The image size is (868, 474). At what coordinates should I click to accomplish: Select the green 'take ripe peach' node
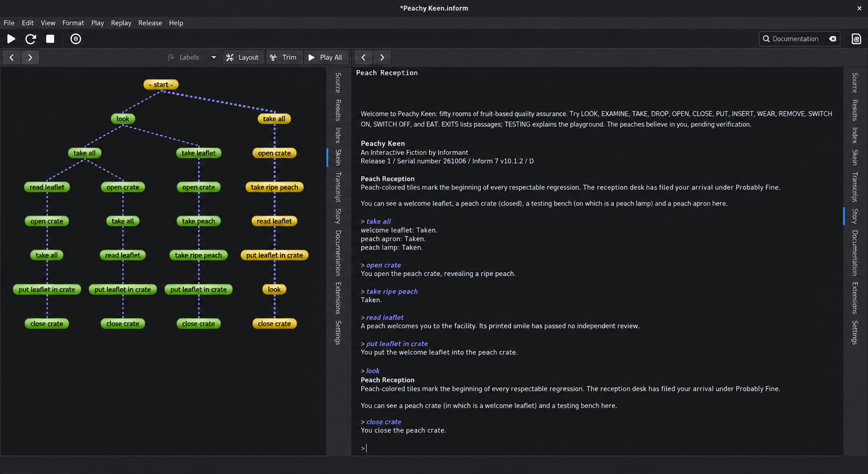[x=198, y=255]
